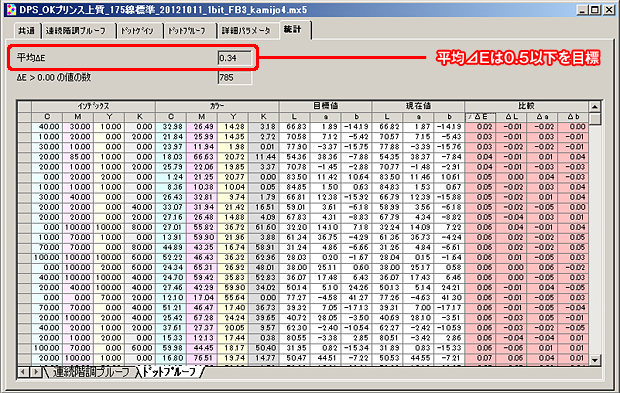Click the Δb column header
620x393 pixels.
point(573,117)
